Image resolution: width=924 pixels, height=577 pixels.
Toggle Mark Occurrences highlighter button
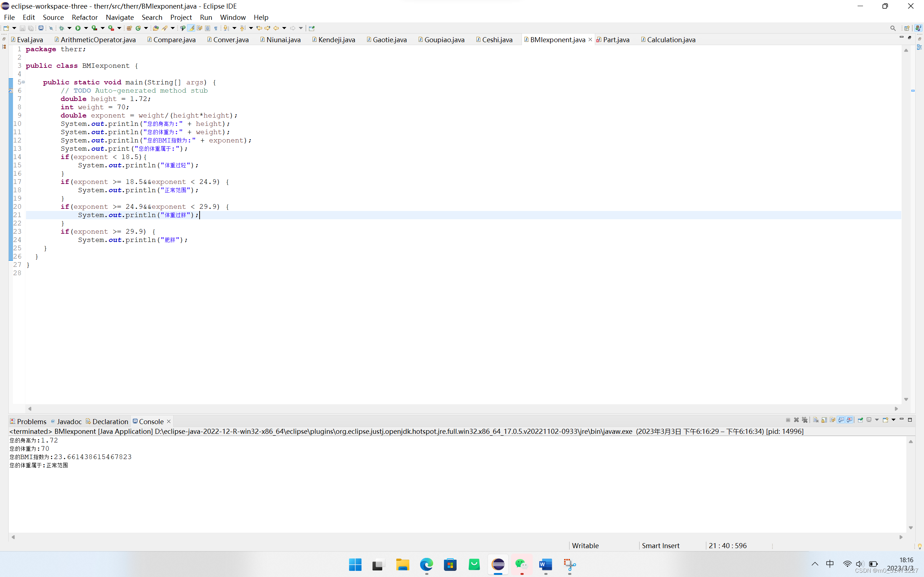pos(191,28)
